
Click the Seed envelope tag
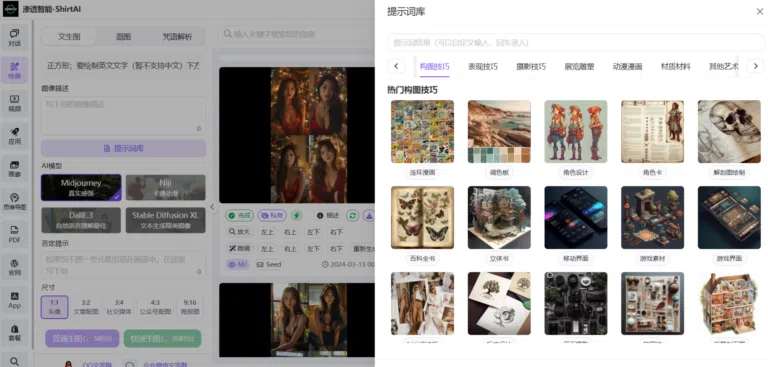[x=269, y=264]
